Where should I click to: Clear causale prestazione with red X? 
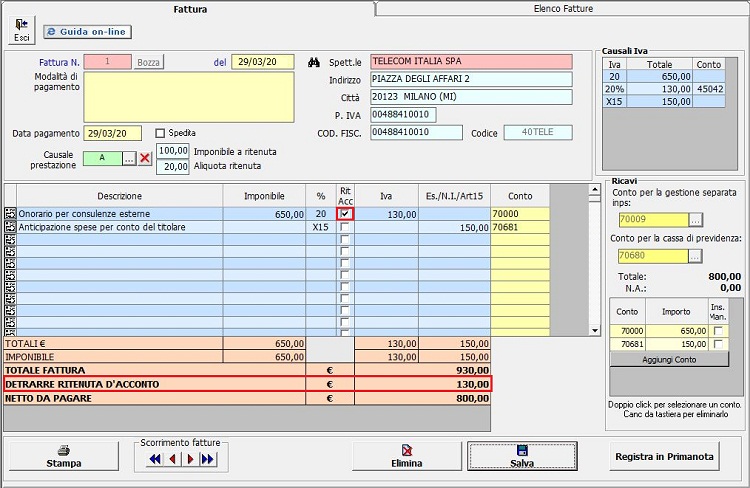(145, 159)
